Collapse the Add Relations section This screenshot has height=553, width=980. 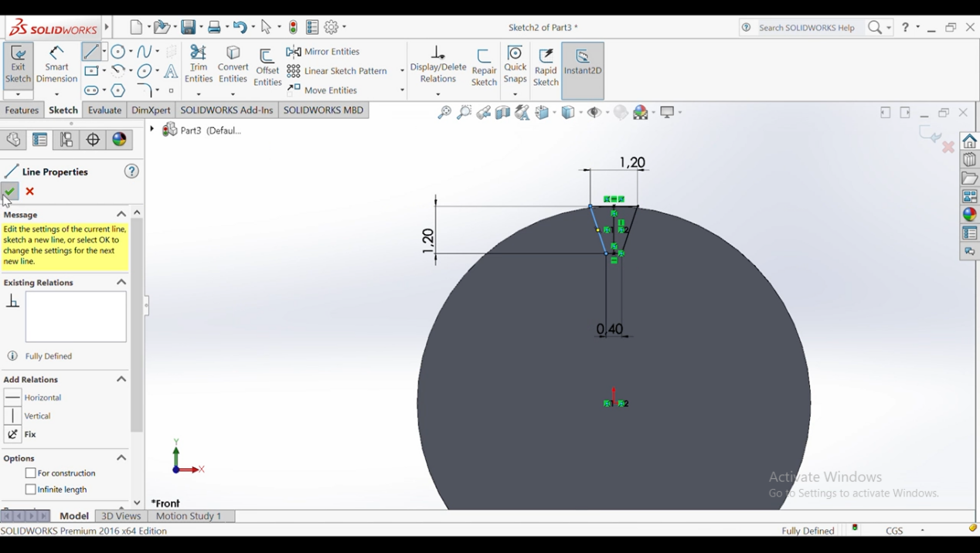coord(121,379)
